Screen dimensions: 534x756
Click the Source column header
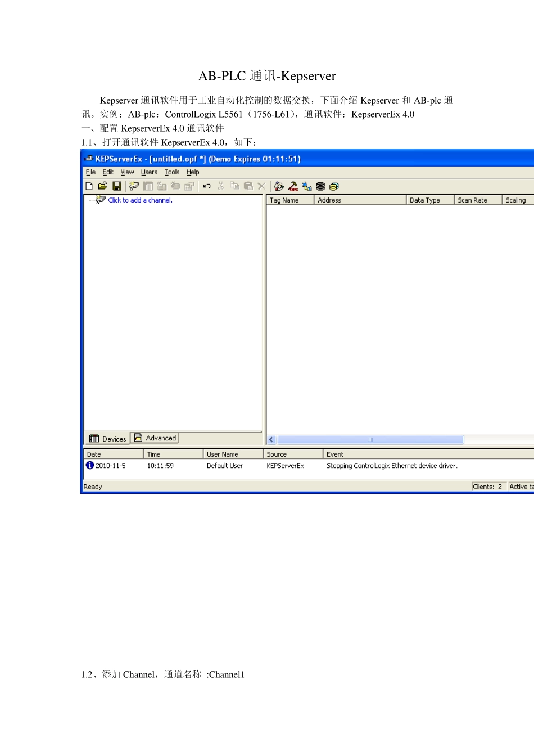[293, 454]
